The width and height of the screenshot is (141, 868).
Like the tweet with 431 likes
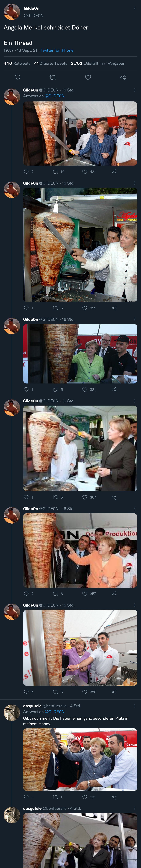tap(85, 172)
